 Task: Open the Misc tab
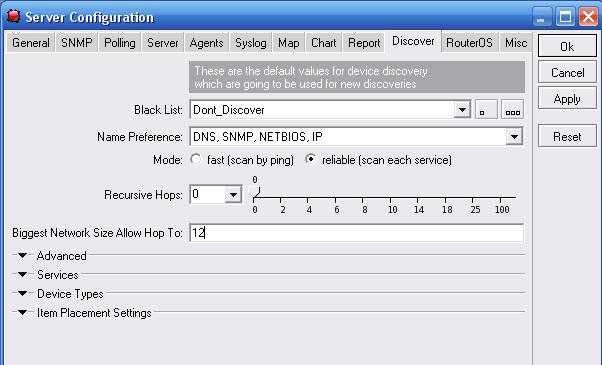pos(516,43)
